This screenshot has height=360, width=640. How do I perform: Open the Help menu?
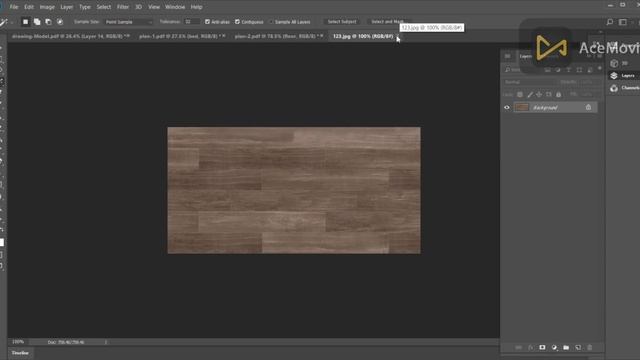196,7
